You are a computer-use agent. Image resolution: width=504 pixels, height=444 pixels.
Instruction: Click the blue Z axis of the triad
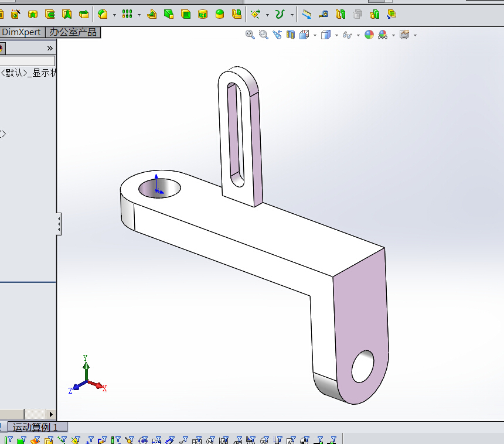tap(76, 387)
